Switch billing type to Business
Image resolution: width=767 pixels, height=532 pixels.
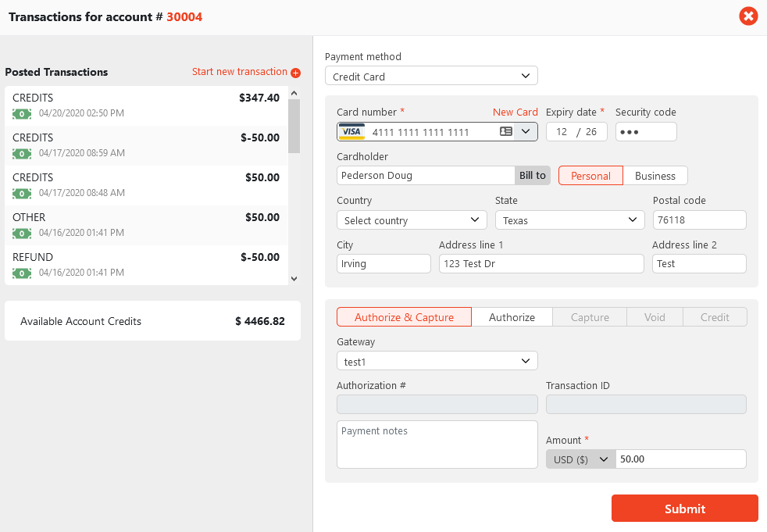[x=655, y=176]
